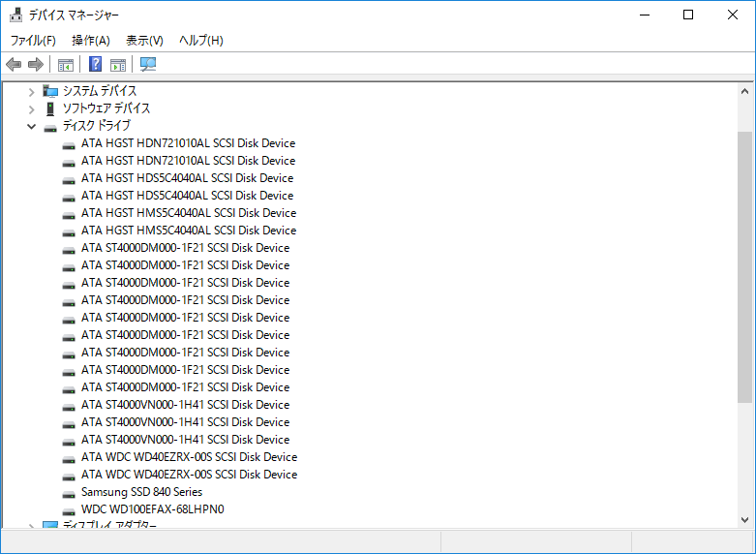Click the ディスク ドライブ category icon
This screenshot has height=554, width=756.
click(50, 128)
